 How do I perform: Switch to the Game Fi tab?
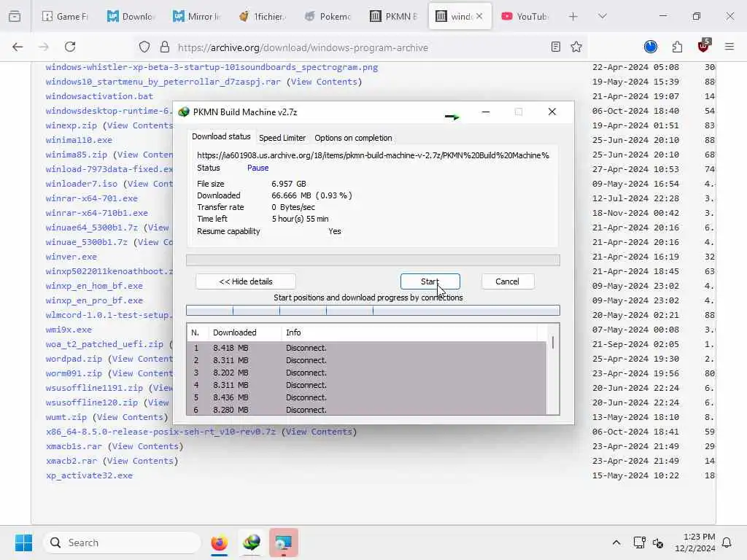(x=65, y=16)
